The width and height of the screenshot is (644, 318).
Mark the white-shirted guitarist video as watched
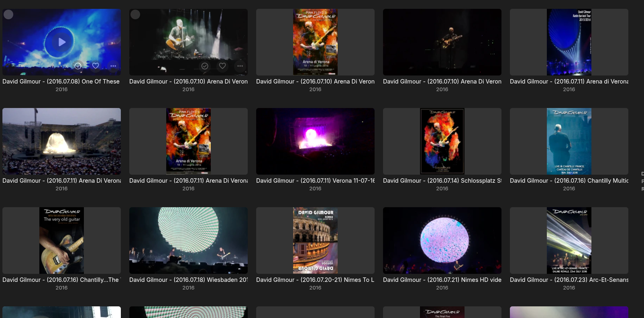pyautogui.click(x=205, y=66)
